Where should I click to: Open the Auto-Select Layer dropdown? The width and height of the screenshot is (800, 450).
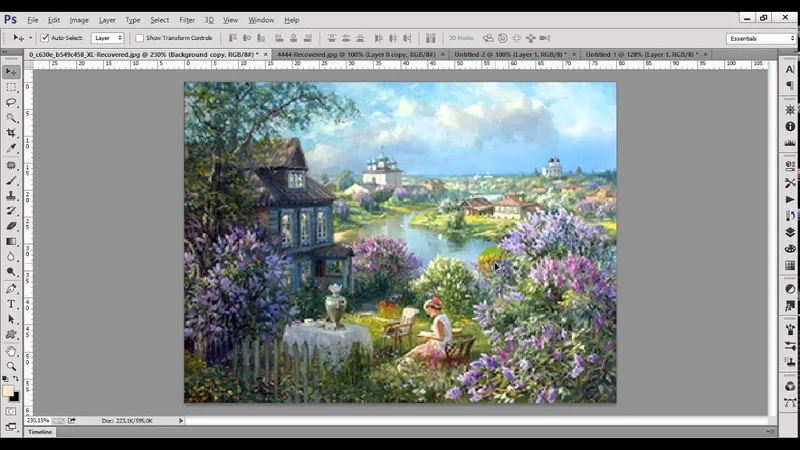pyautogui.click(x=107, y=38)
